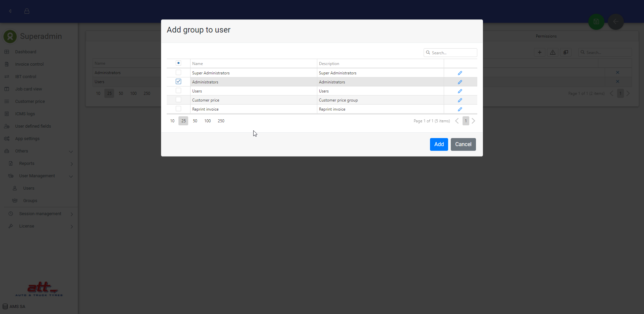
Task: Click the edit pencil for Super Administrators
Action: click(460, 73)
